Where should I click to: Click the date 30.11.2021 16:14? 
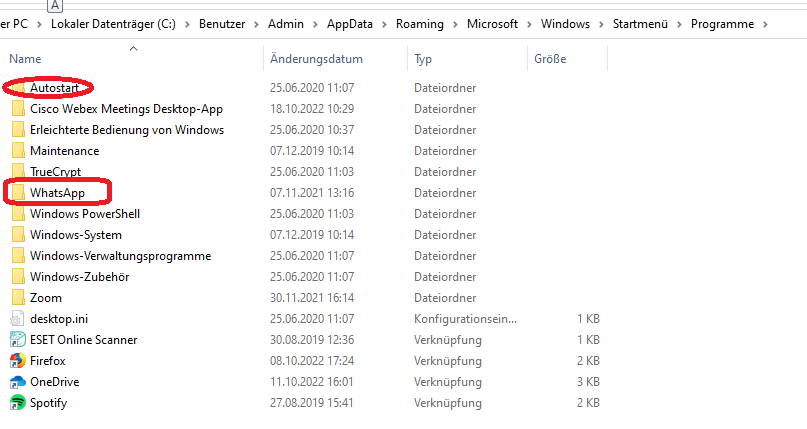click(x=312, y=298)
